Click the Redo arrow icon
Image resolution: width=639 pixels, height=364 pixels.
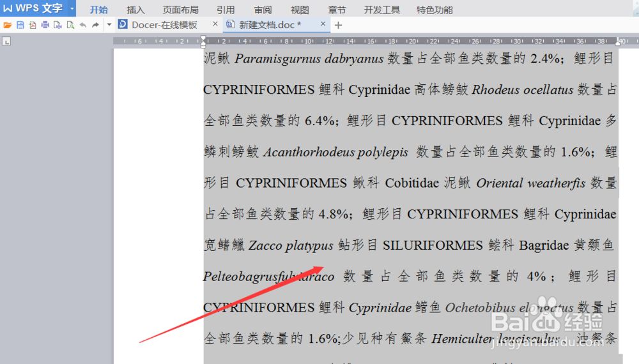pyautogui.click(x=95, y=26)
